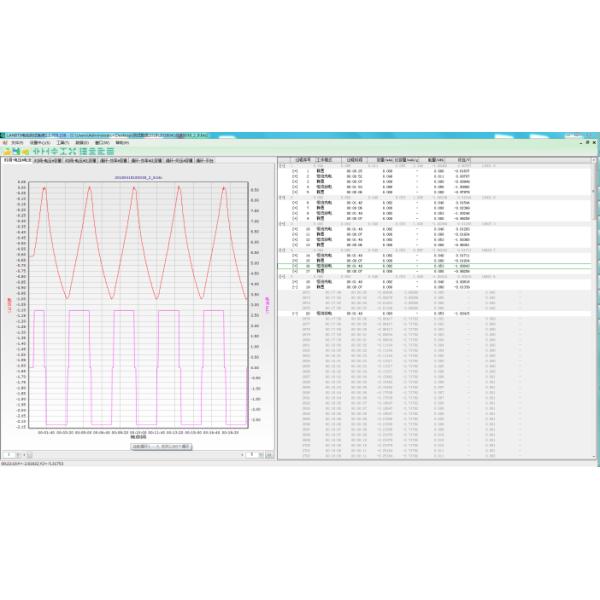Click the app logo icon in the title bar
This screenshot has width=600, height=600.
pos(4,134)
